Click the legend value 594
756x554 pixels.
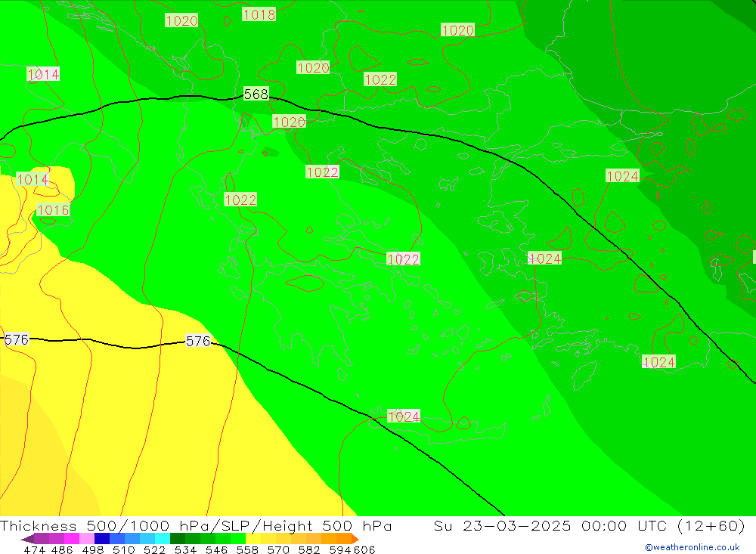[x=340, y=549]
